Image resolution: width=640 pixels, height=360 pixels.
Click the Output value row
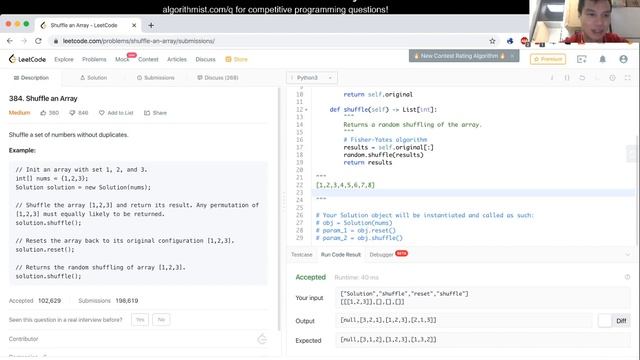pos(464,320)
